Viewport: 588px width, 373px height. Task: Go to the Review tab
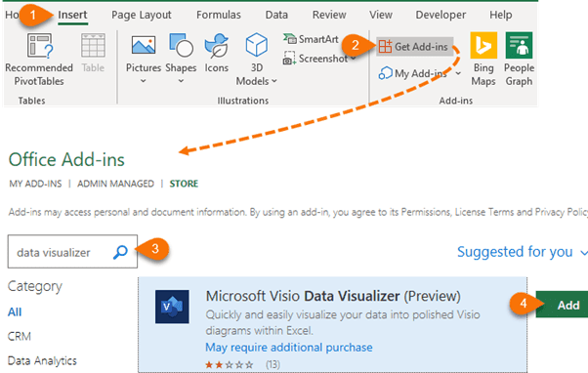tap(329, 15)
